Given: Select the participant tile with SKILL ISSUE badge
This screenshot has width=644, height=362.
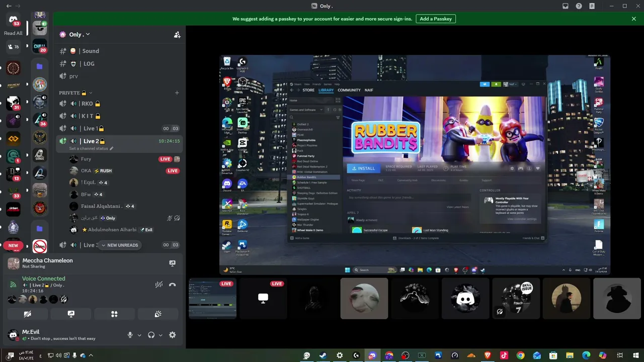Looking at the screenshot, I should (x=516, y=299).
